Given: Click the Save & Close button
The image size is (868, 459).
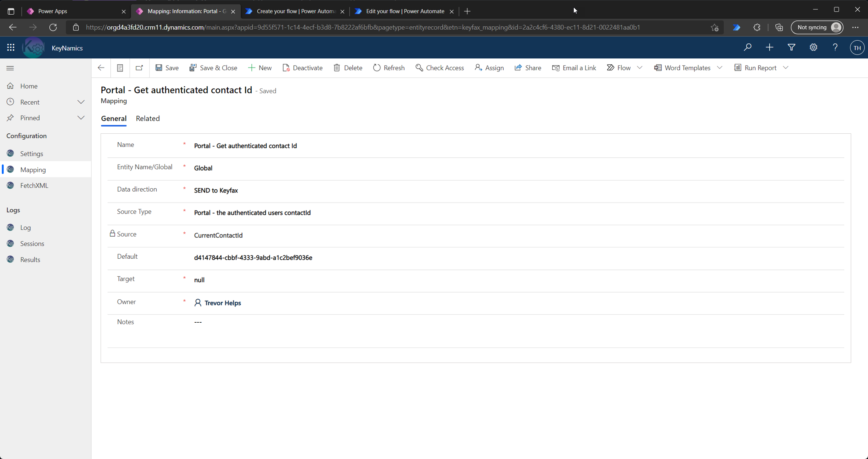Looking at the screenshot, I should (x=213, y=68).
